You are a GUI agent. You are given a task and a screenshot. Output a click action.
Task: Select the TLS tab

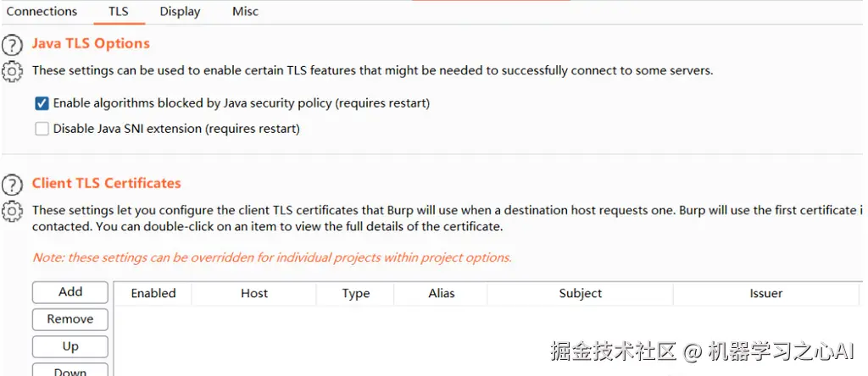pyautogui.click(x=118, y=12)
